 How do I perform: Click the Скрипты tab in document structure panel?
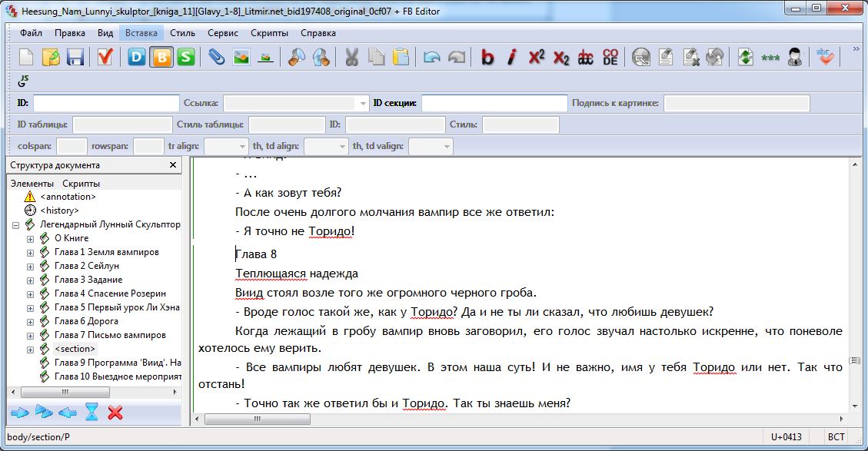point(81,184)
